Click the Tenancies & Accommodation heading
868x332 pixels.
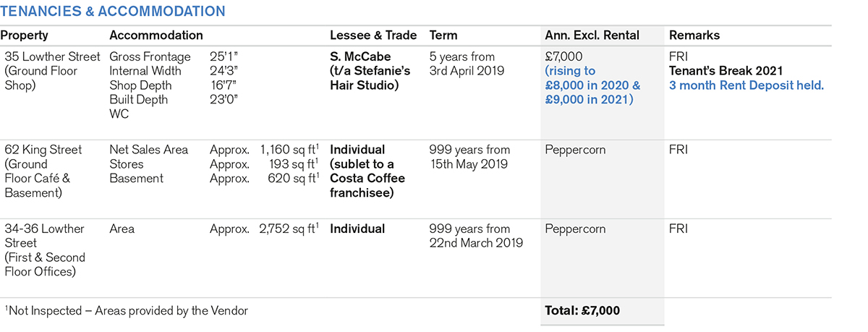(x=114, y=12)
